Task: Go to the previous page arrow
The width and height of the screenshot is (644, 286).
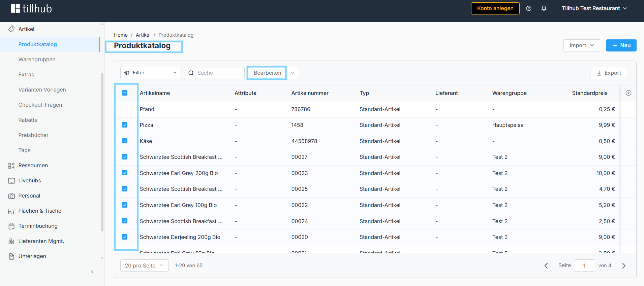Action: 546,266
